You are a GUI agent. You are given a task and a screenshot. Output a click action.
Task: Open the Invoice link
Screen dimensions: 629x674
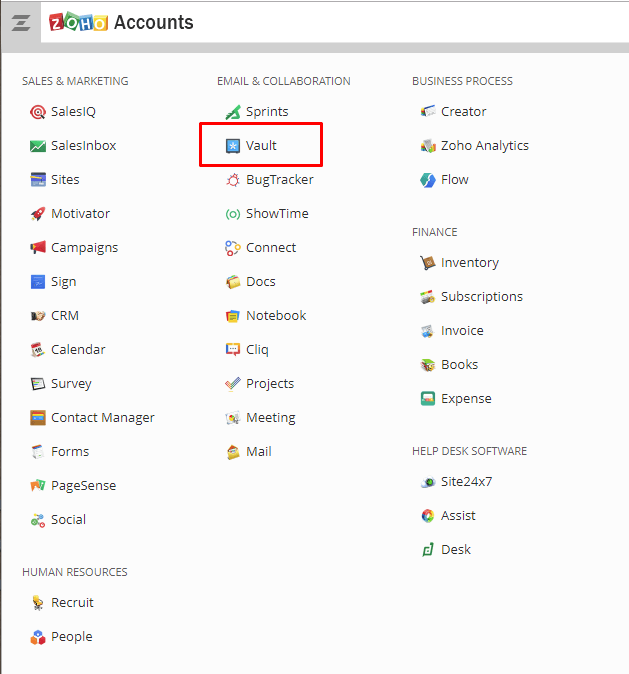point(462,331)
